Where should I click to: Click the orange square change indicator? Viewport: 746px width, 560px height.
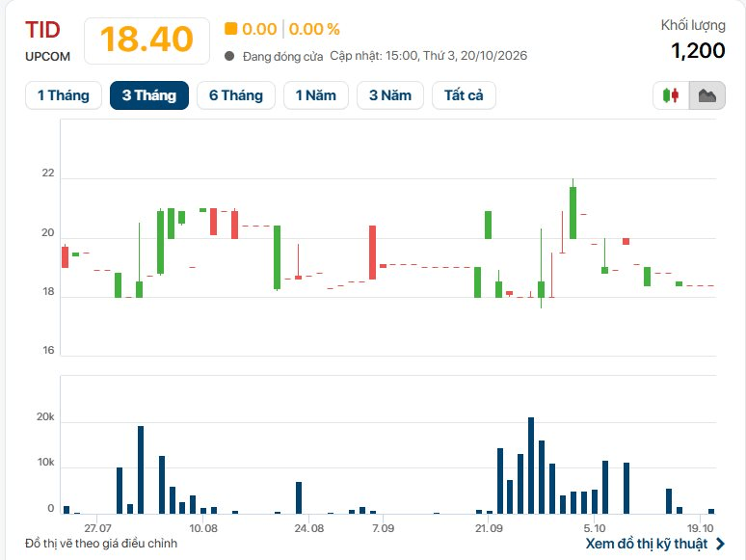(230, 29)
